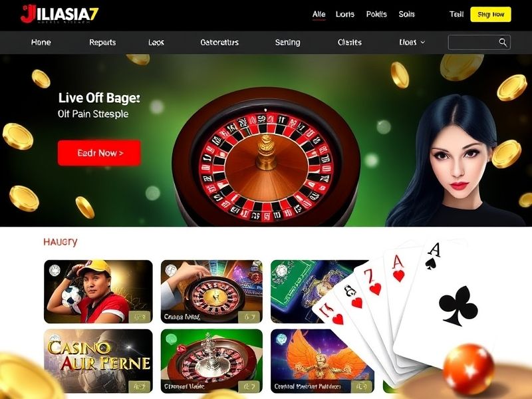This screenshot has width=532, height=399.
Task: Click the badge icon on green card table thumbnail
Action: point(281,271)
